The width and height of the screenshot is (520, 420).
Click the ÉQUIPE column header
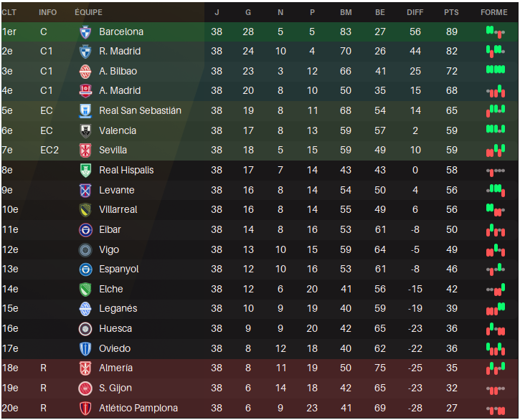click(x=88, y=12)
